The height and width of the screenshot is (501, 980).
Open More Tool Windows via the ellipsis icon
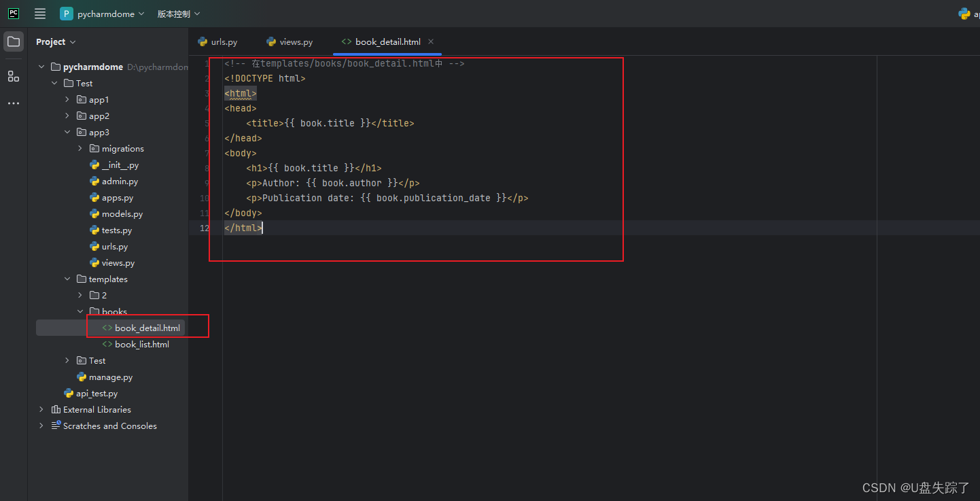(13, 103)
